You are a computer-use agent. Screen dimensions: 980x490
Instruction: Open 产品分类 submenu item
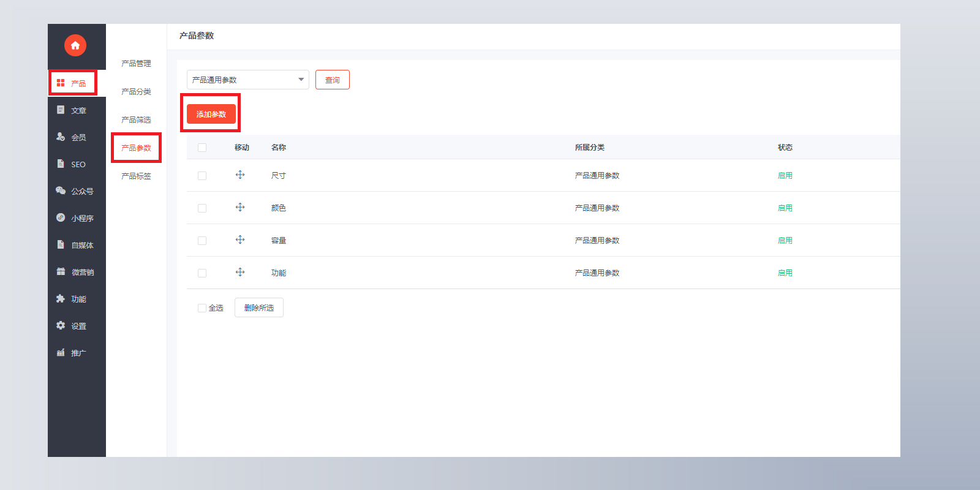click(136, 92)
